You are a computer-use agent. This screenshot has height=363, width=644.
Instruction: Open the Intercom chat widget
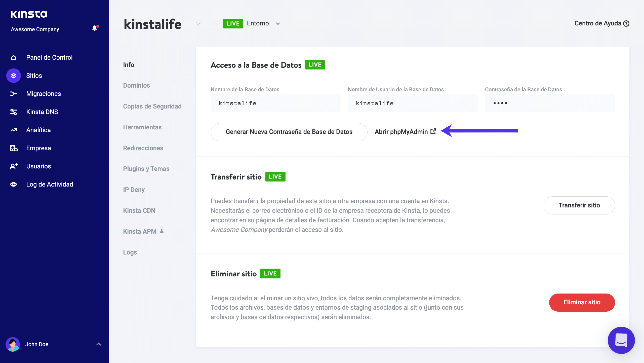click(x=621, y=340)
